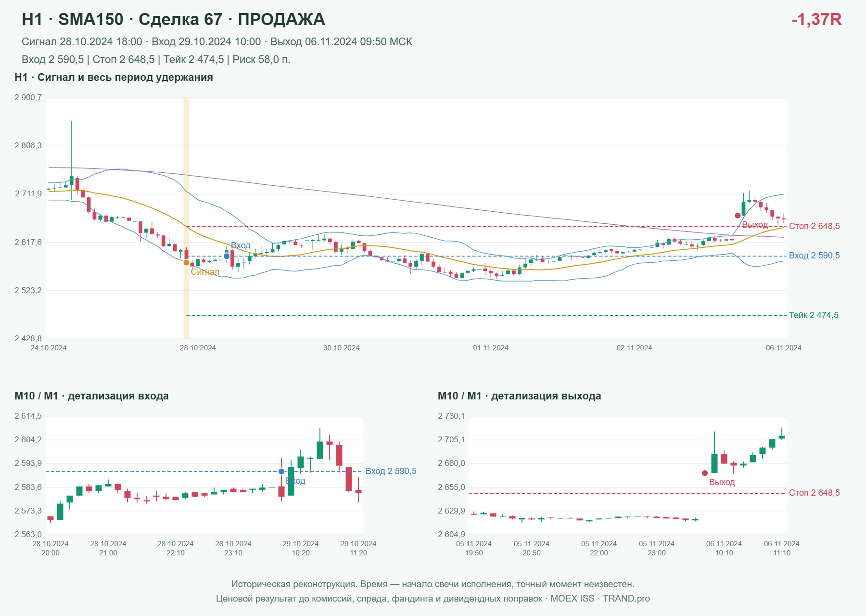Screen dimensions: 866x616
Task: Click the 29.10.2024 10:20 time label
Action: point(301,549)
